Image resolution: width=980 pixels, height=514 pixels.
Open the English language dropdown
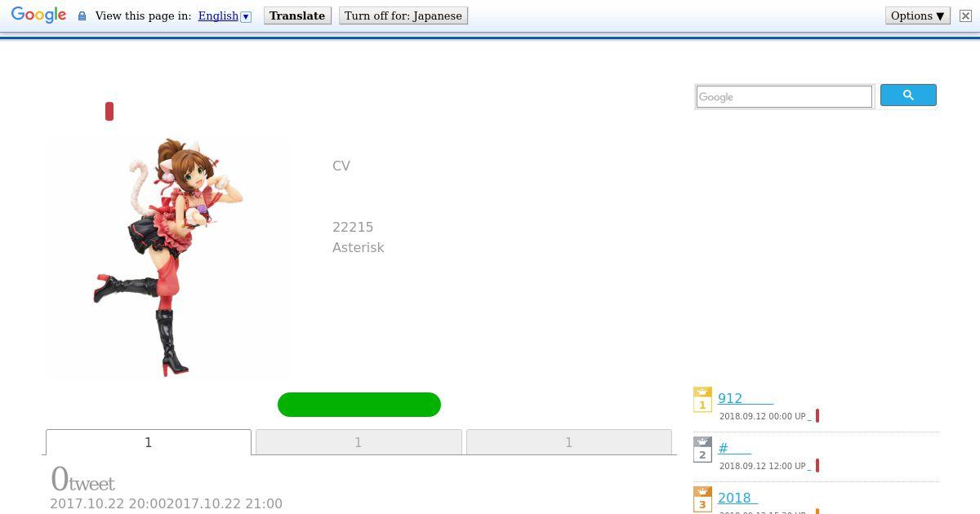[x=225, y=16]
